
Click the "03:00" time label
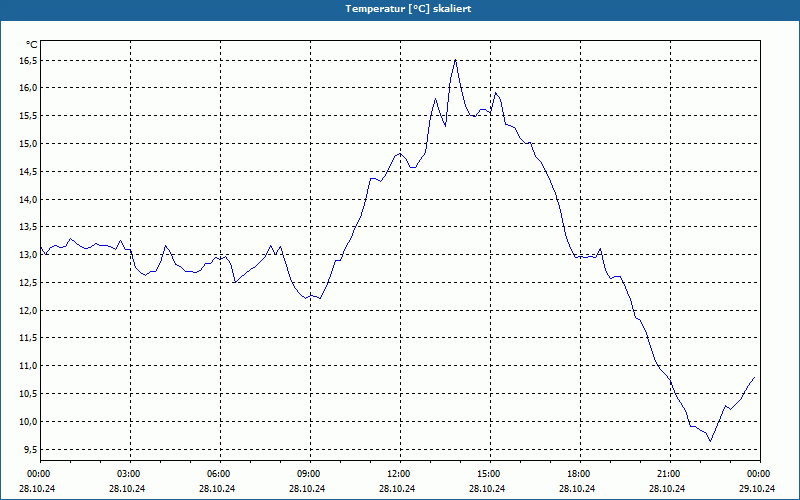coord(130,474)
